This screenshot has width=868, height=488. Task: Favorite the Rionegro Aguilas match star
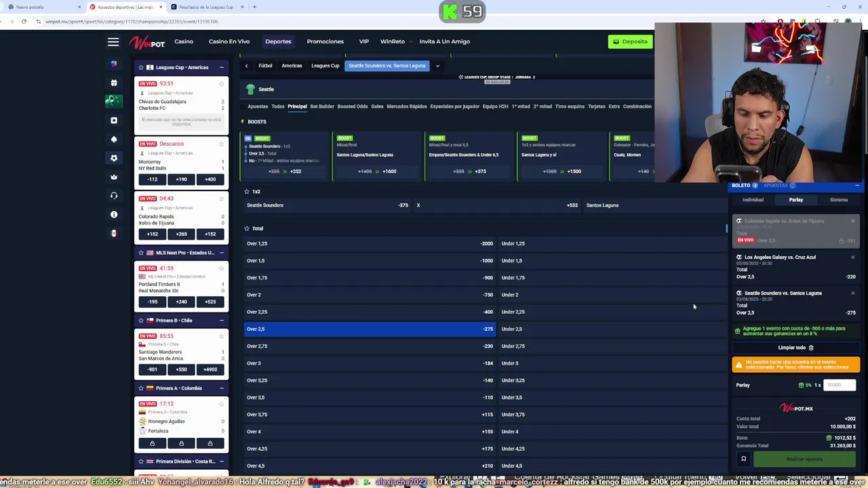[x=221, y=404]
